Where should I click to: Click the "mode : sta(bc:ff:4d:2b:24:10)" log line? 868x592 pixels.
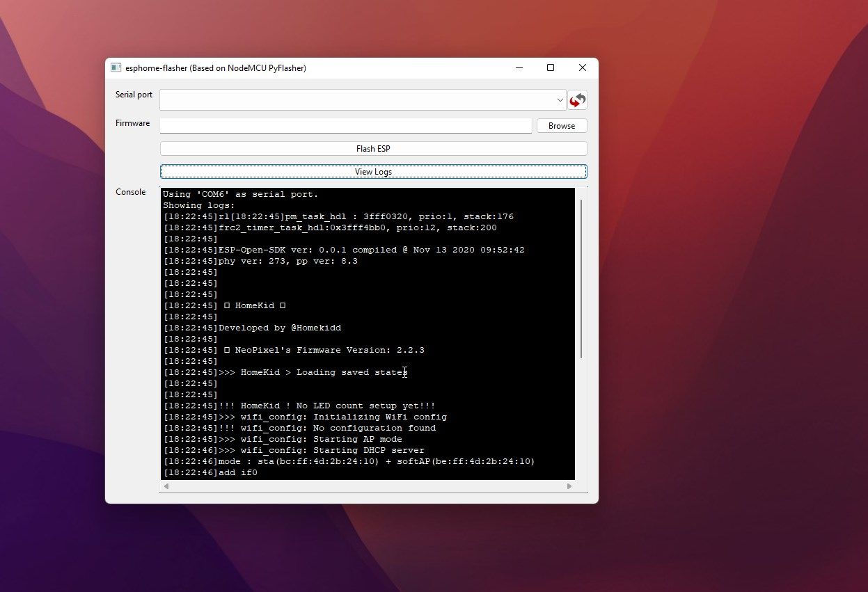tap(349, 461)
